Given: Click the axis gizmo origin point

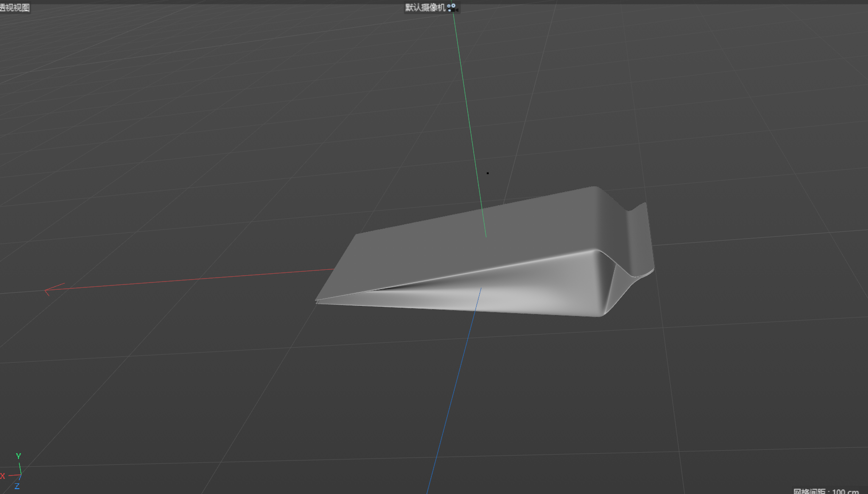Looking at the screenshot, I should pos(21,474).
